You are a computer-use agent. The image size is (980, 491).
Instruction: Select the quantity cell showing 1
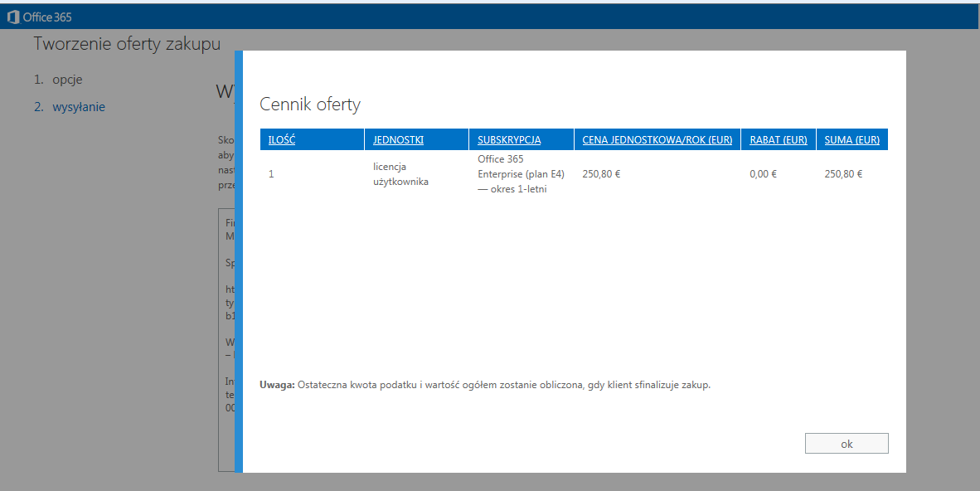[271, 174]
